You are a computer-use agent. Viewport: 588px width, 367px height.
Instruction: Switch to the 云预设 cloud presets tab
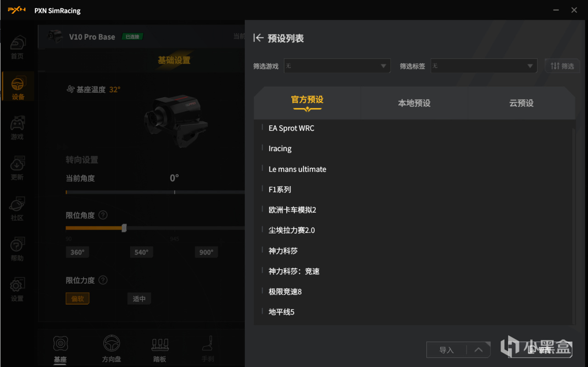click(x=521, y=103)
